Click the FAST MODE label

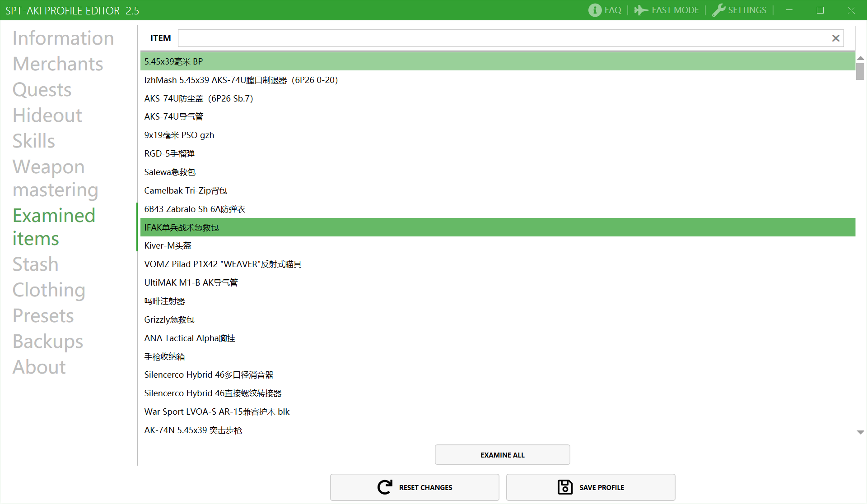675,10
